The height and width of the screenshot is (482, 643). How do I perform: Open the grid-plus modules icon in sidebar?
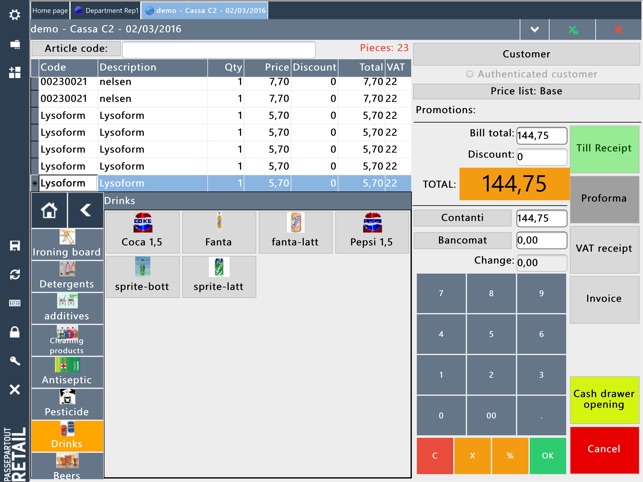15,73
